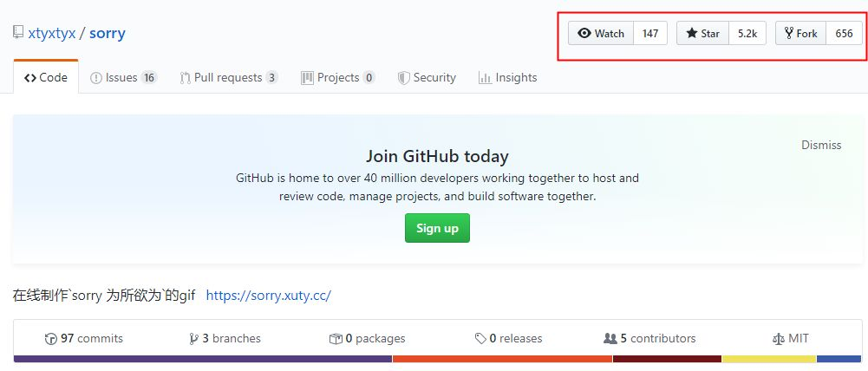Click the Join GitHub today heading
This screenshot has height=371, width=868.
(437, 156)
